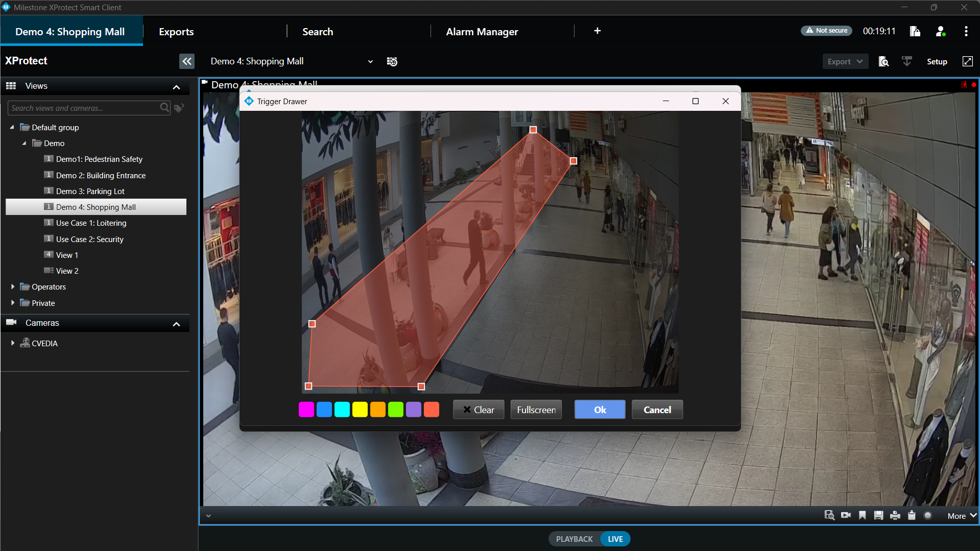Start search from camera icon in camera toolbar
Viewport: 980px width, 551px height.
[x=829, y=515]
